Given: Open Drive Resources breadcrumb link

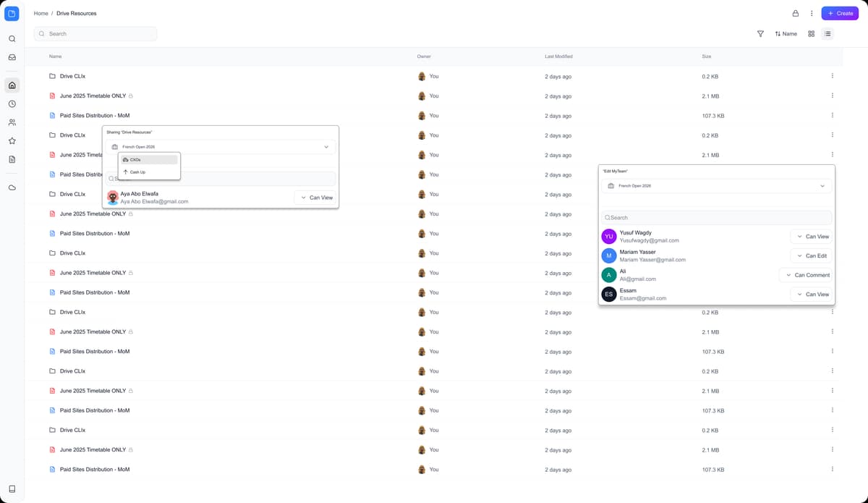Looking at the screenshot, I should 76,13.
